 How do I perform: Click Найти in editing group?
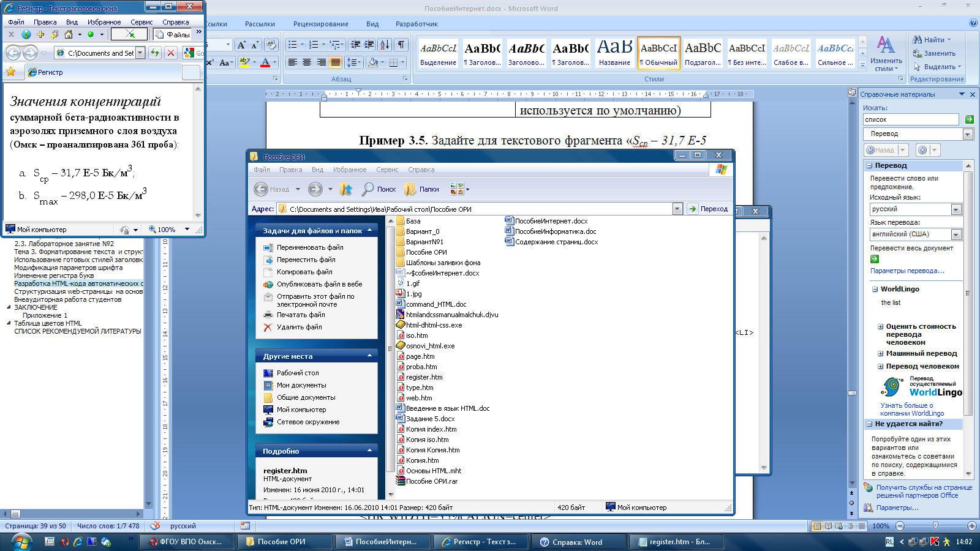pyautogui.click(x=933, y=40)
